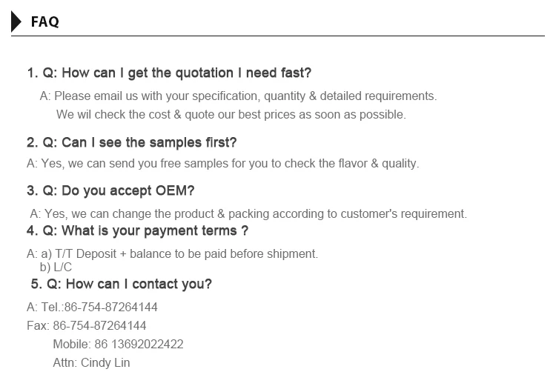The image size is (556, 392).
Task: Click question 5 about contacting you
Action: click(122, 284)
